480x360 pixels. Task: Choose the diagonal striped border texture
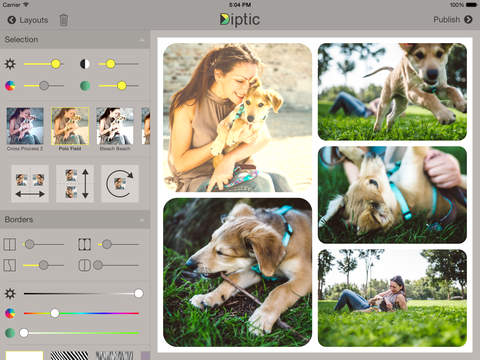(69, 355)
